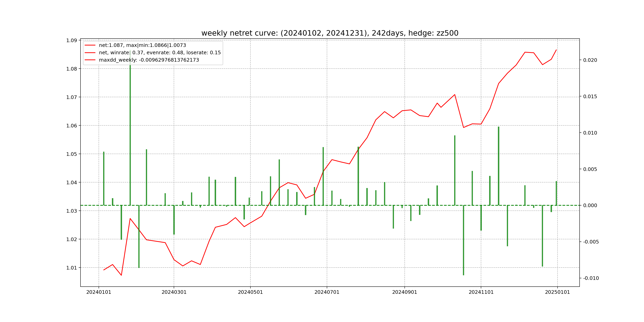Click right y-axis label 0.000
The width and height of the screenshot is (644, 322).
point(590,206)
